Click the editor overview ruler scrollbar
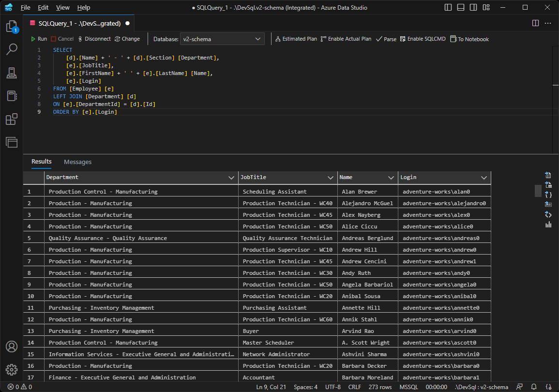559x392 pixels. coord(556,100)
